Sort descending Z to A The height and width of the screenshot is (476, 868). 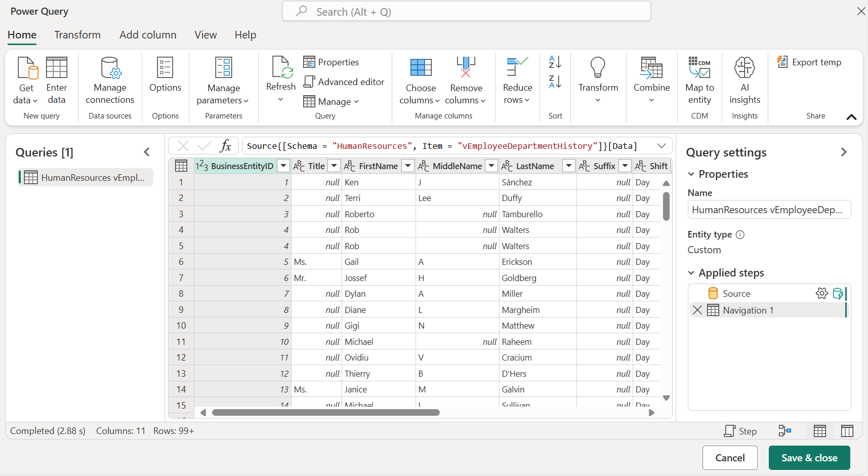tap(555, 82)
